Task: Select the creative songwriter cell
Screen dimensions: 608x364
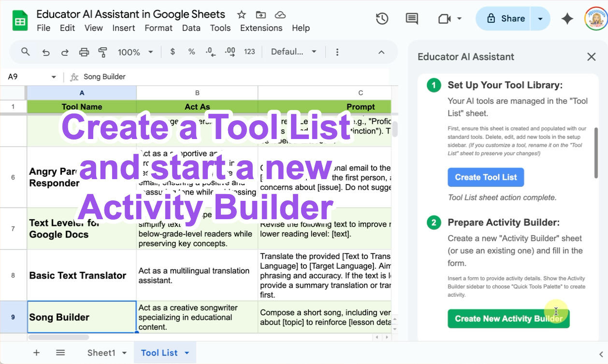Action: [197, 317]
